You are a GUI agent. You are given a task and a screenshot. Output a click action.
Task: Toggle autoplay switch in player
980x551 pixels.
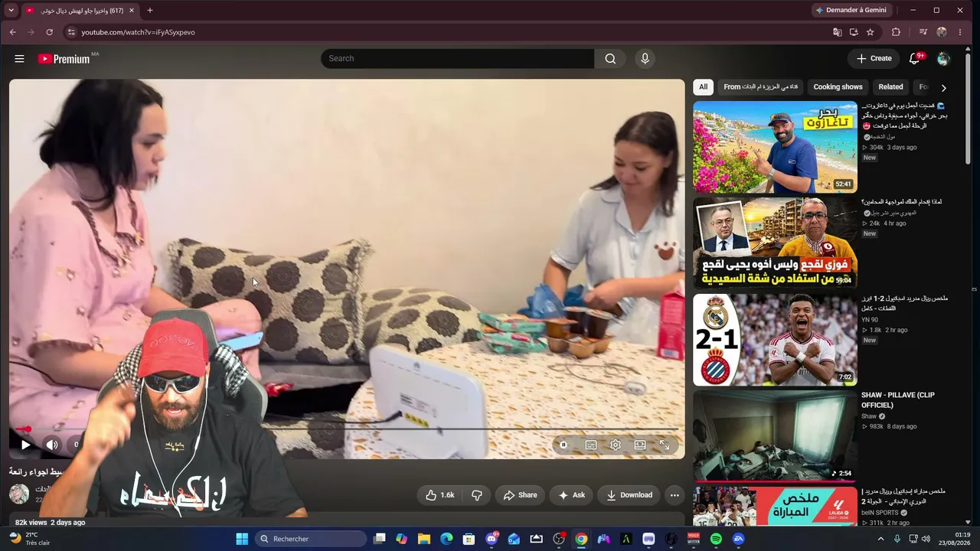pyautogui.click(x=563, y=445)
